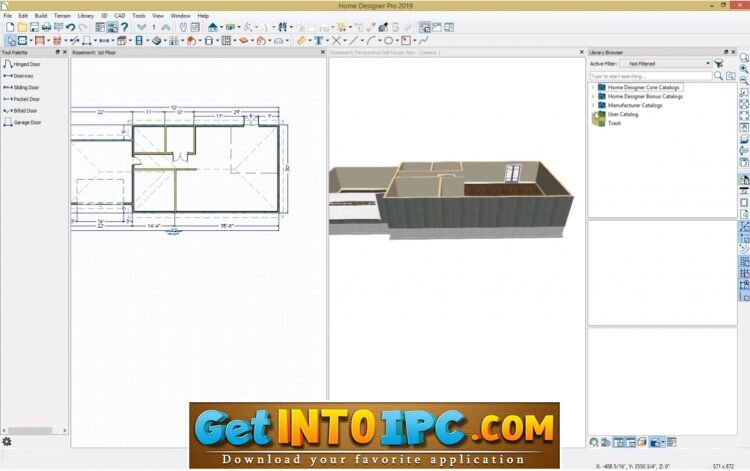Save the plan using the floppy disk icon
750x471 pixels.
(x=34, y=27)
